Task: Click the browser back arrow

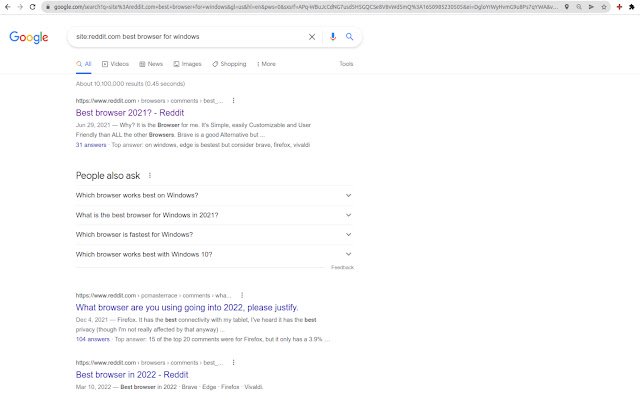Action: click(7, 7)
